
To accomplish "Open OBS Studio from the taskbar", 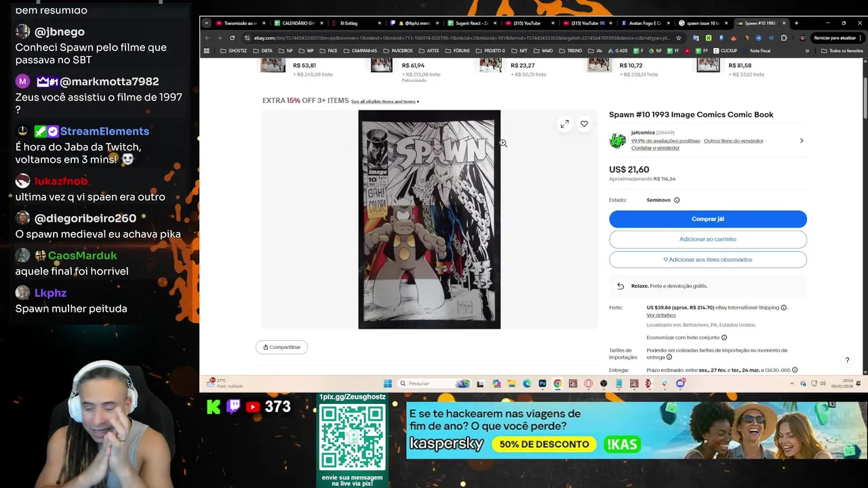I will (x=604, y=384).
